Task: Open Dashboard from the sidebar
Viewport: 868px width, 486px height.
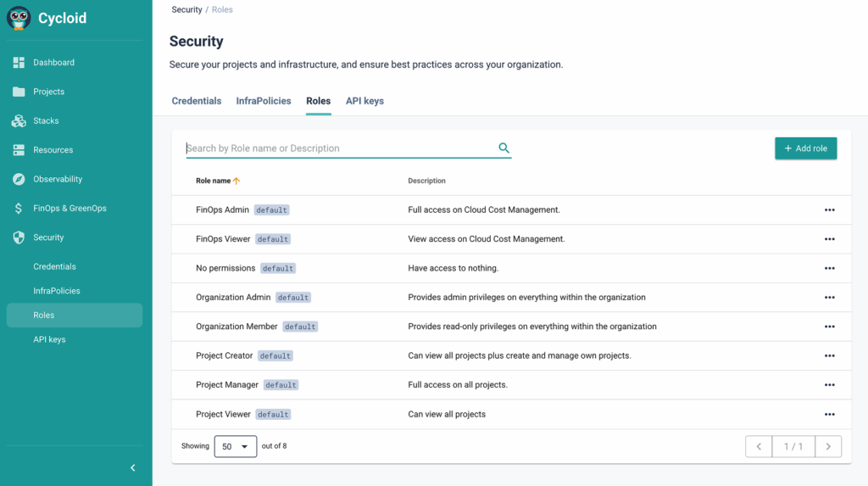Action: (x=53, y=63)
